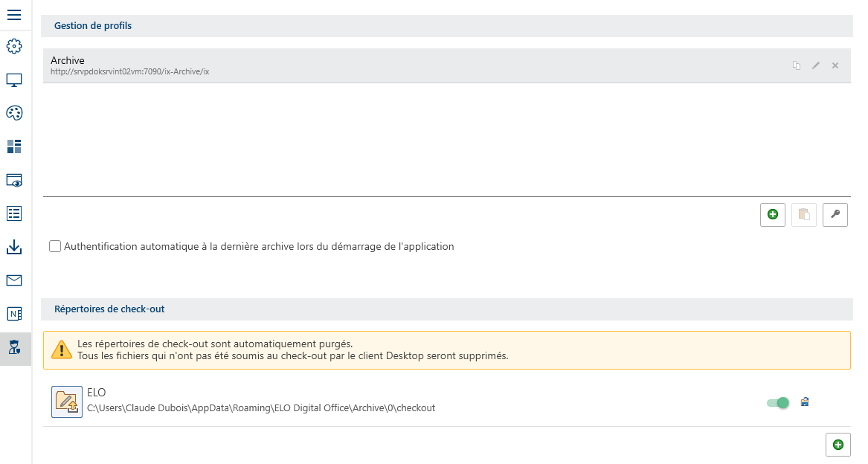Viewport: 868px width, 464px height.
Task: Duplicate the Archive profile via copy icon
Action: click(x=797, y=65)
